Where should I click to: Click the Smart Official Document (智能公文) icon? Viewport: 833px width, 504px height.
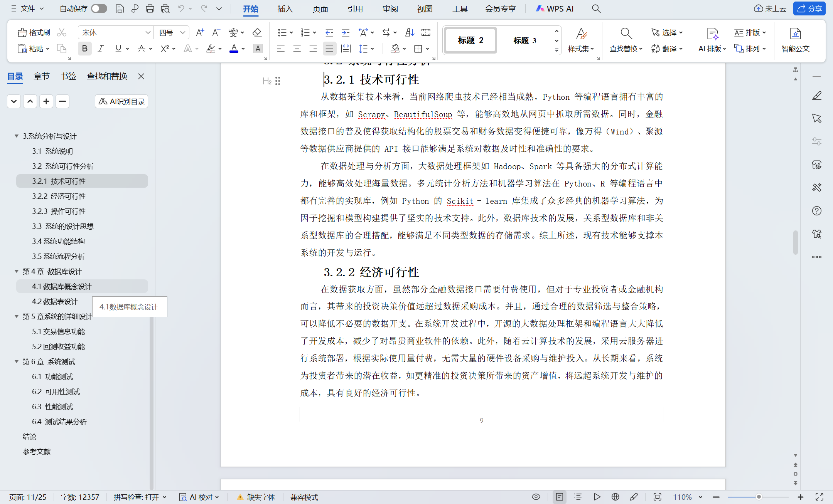click(x=795, y=40)
